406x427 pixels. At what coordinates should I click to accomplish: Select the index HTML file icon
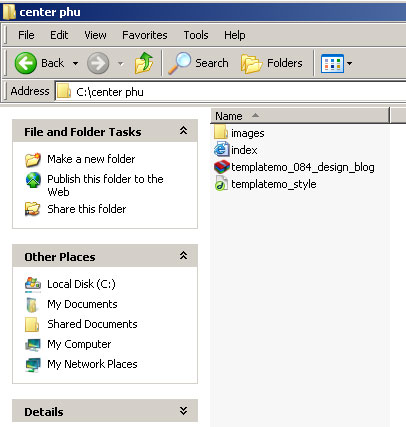221,150
